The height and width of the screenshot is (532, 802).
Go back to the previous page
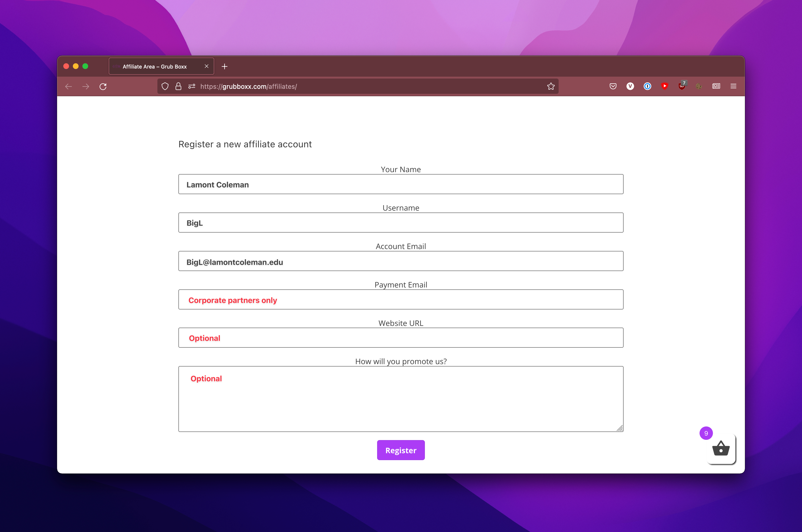69,86
